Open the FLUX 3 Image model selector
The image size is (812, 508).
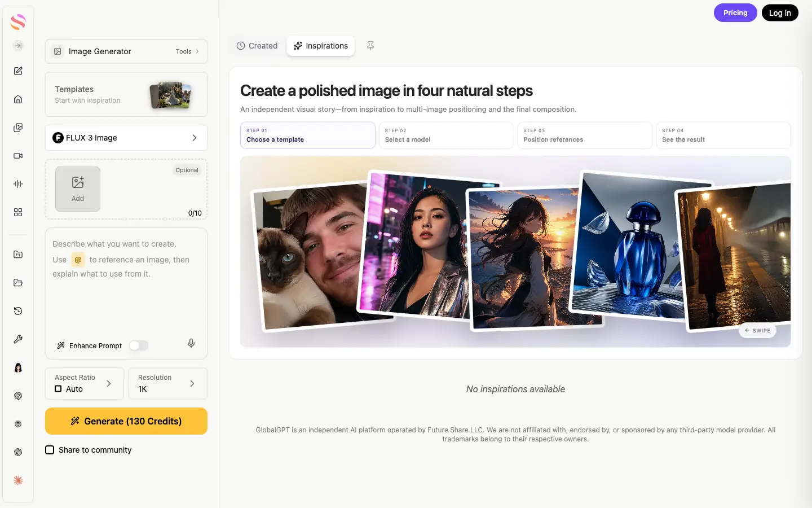click(x=126, y=138)
